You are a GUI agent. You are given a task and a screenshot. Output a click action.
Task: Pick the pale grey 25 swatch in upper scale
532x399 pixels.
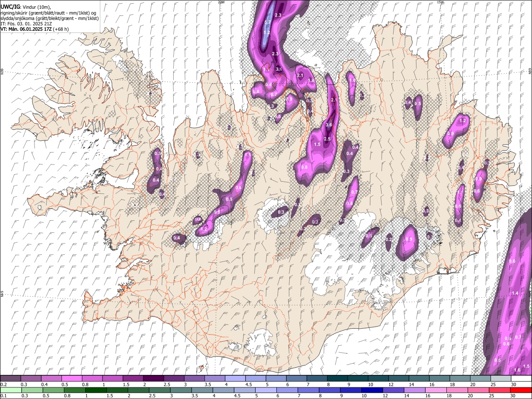coord(500,378)
